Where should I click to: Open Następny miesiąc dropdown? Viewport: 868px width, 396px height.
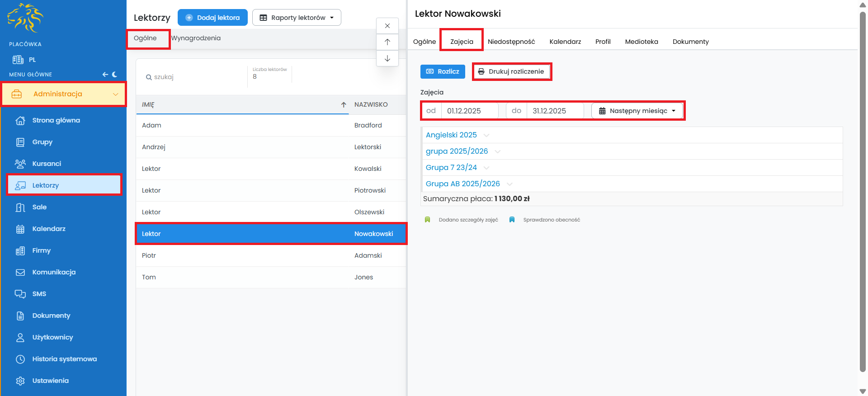637,111
